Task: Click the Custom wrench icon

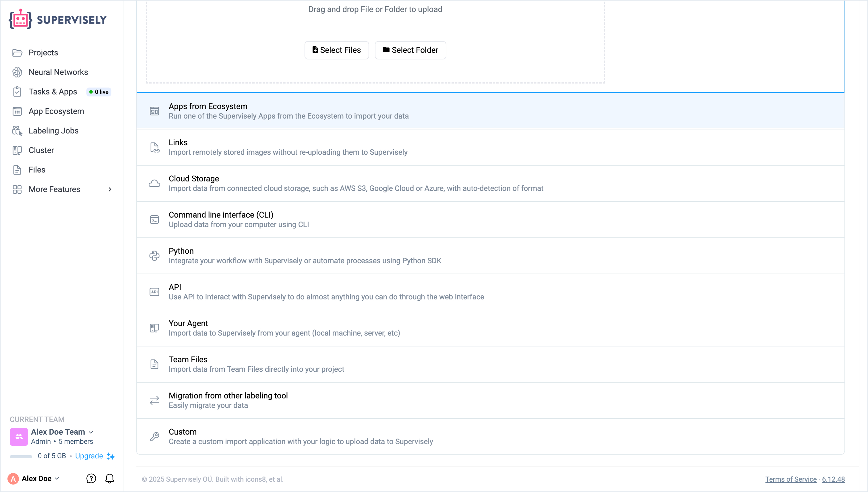Action: click(154, 437)
